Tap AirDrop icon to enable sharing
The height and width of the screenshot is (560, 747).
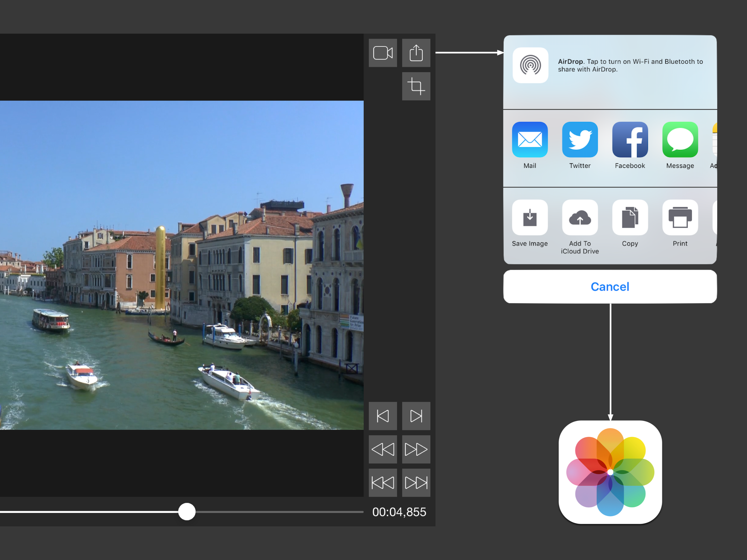[x=530, y=65]
